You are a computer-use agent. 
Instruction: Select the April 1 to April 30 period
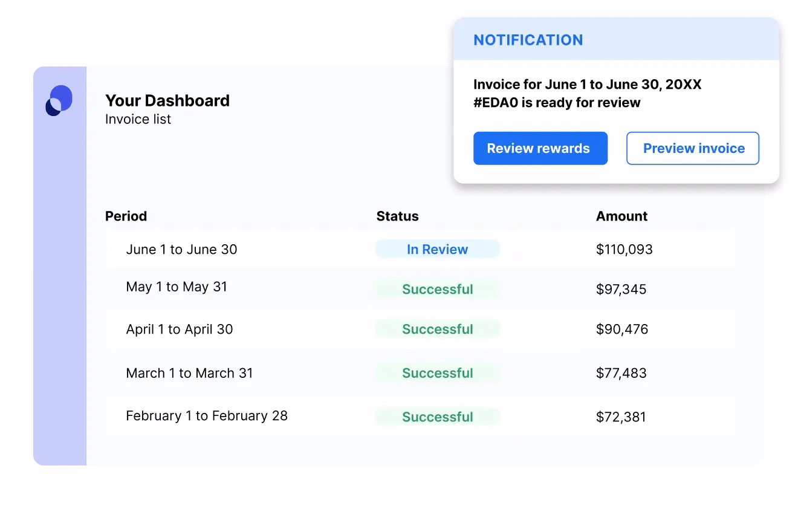(179, 329)
